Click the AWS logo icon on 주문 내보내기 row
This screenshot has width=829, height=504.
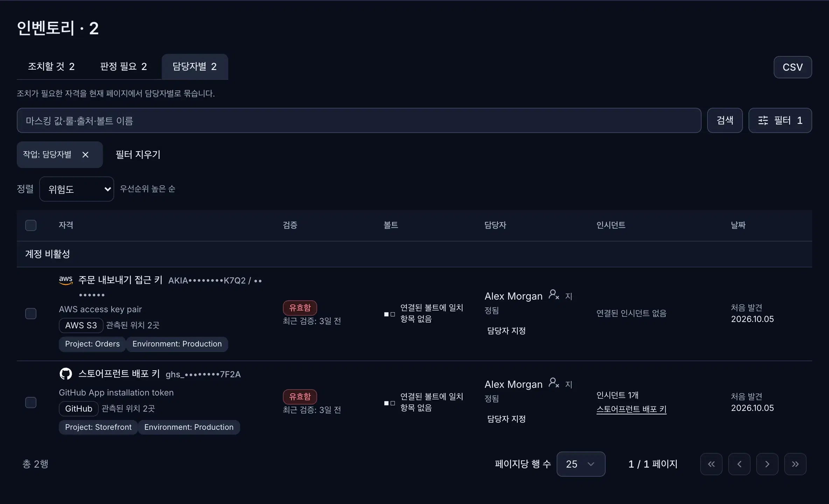click(66, 280)
